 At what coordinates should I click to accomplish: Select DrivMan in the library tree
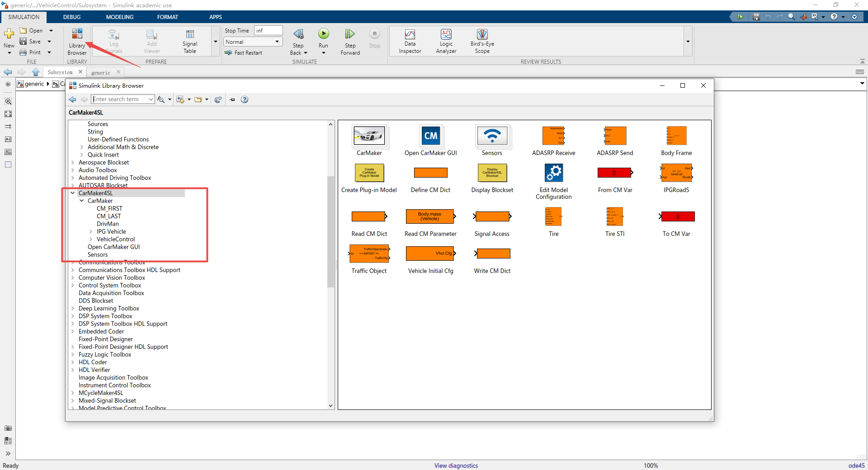coord(108,224)
